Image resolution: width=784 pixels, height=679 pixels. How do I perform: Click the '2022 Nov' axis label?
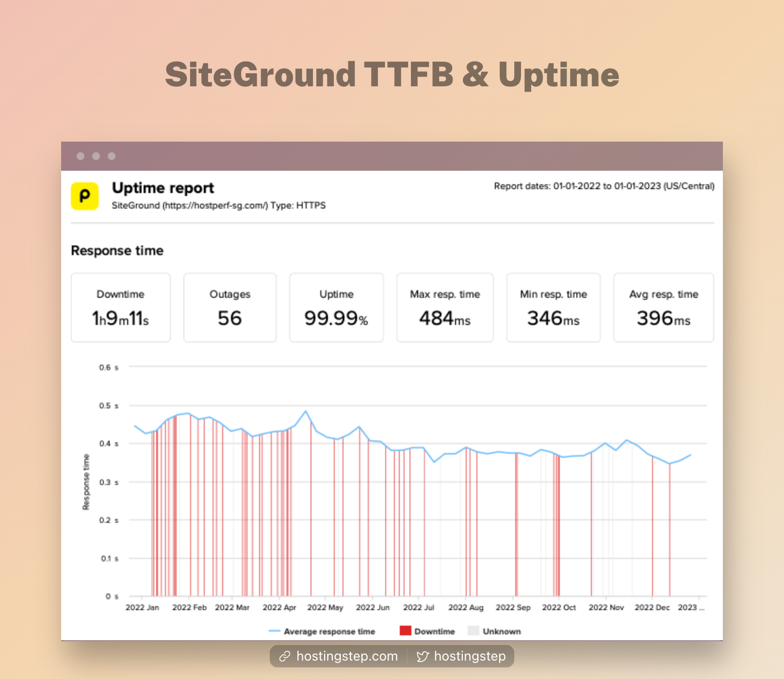click(x=606, y=607)
